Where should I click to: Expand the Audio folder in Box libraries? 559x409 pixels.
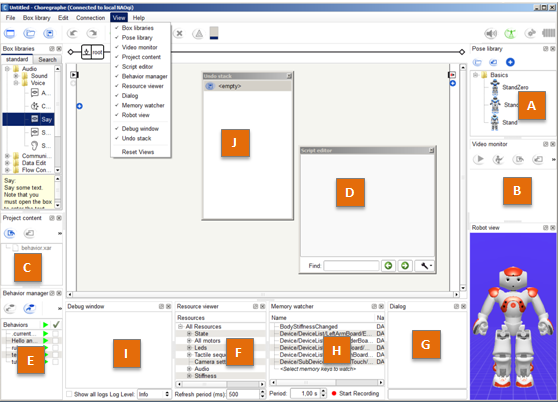coord(7,68)
